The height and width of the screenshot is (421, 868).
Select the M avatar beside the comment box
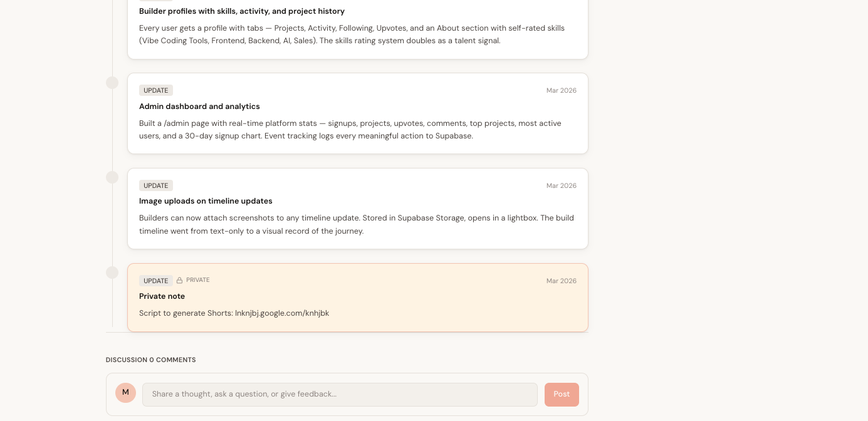(x=125, y=393)
